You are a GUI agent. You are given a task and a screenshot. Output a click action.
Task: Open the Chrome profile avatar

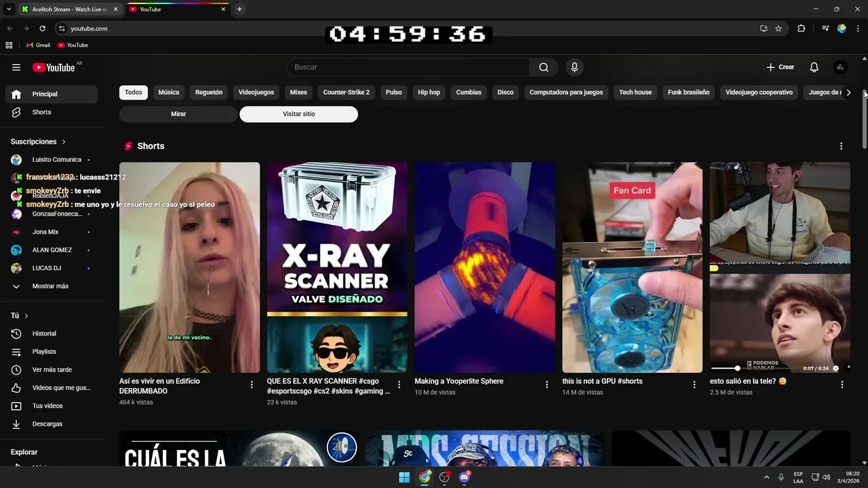842,28
